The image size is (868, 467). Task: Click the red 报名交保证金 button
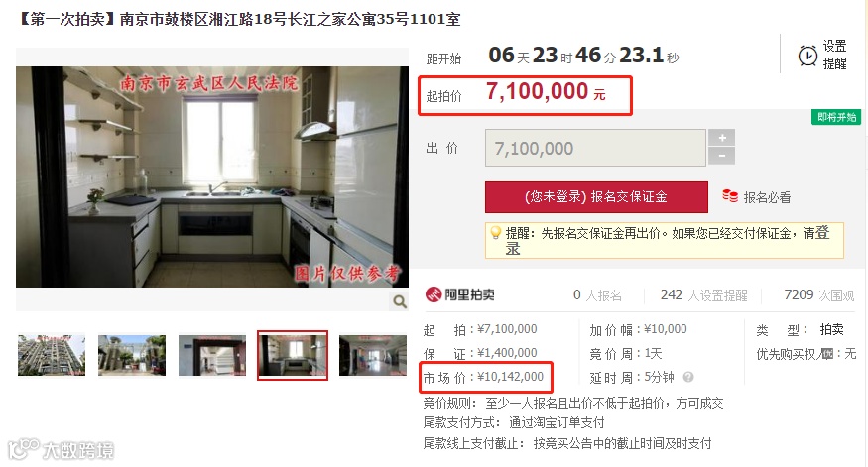596,197
